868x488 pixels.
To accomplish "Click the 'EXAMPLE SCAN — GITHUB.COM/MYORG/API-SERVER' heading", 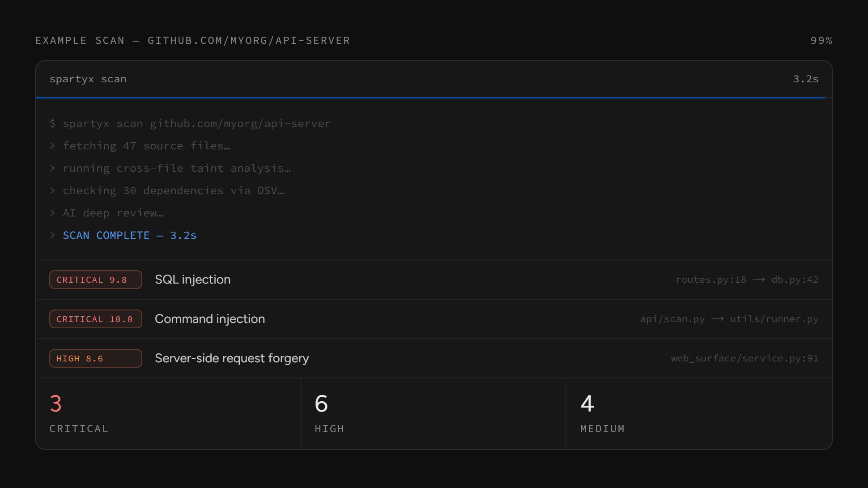I will pos(192,41).
